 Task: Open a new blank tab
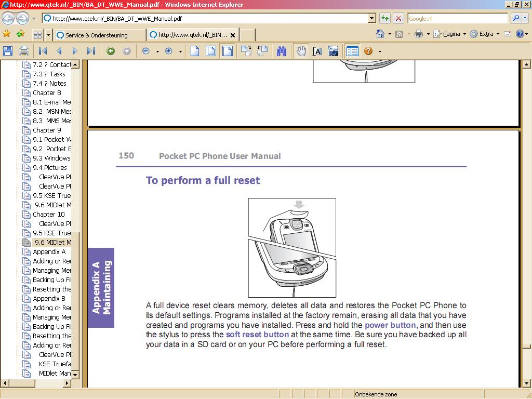[248, 35]
